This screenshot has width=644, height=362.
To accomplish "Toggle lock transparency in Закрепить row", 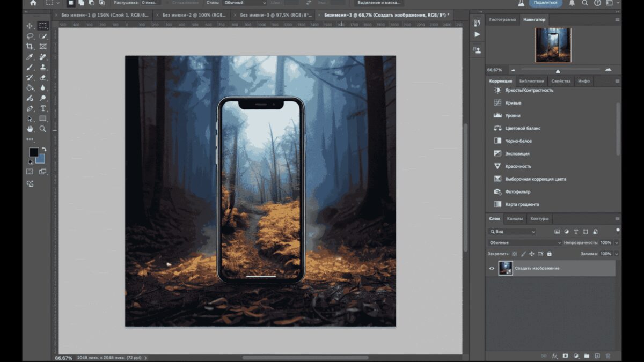I will coord(514,254).
